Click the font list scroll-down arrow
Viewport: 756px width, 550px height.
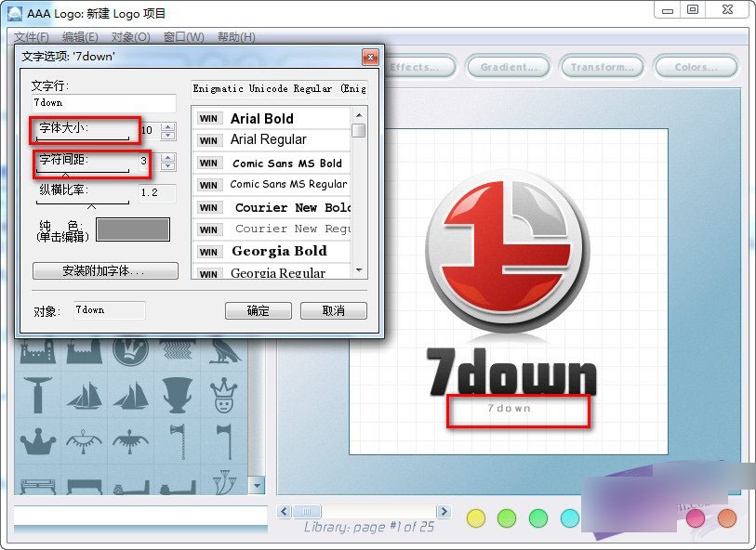point(359,270)
